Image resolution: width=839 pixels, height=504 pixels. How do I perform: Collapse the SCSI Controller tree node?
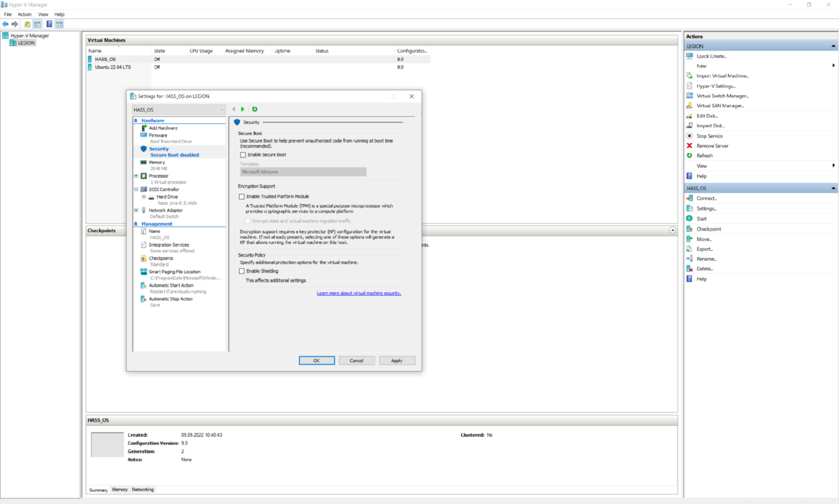coord(135,189)
